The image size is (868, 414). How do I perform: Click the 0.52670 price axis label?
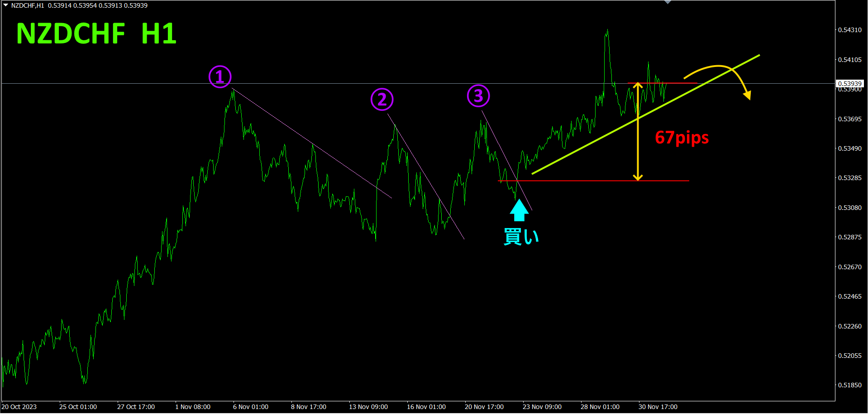(850, 267)
